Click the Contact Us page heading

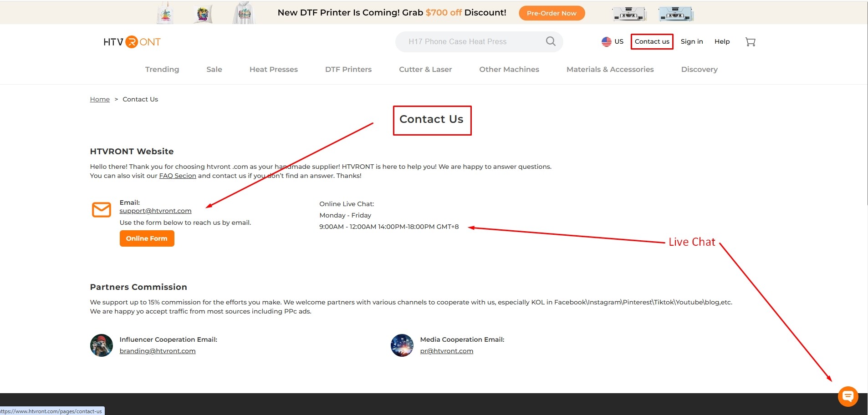(431, 119)
